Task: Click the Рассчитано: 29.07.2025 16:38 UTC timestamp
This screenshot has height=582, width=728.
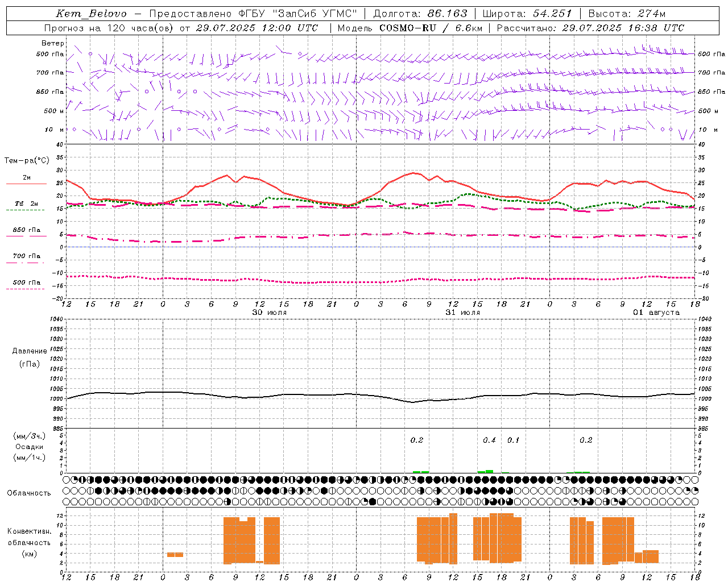Action: click(x=590, y=28)
